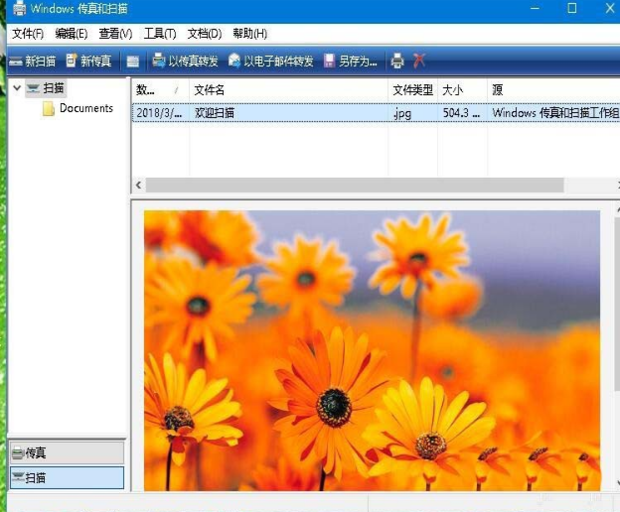The height and width of the screenshot is (512, 620).
Task: Toggle the preview pane toolbar icon
Action: pyautogui.click(x=133, y=61)
